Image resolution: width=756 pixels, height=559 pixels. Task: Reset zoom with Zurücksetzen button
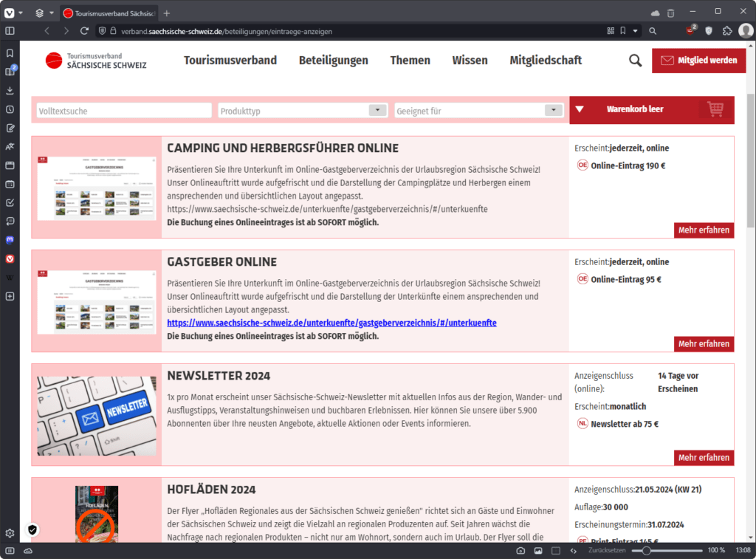click(607, 550)
